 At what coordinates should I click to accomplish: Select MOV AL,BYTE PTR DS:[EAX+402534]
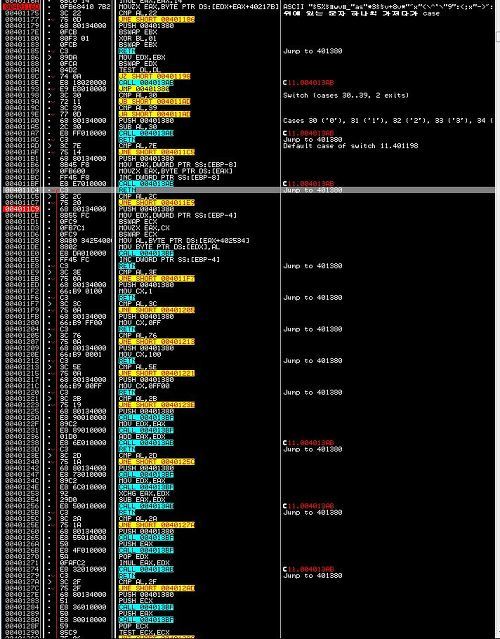click(184, 240)
